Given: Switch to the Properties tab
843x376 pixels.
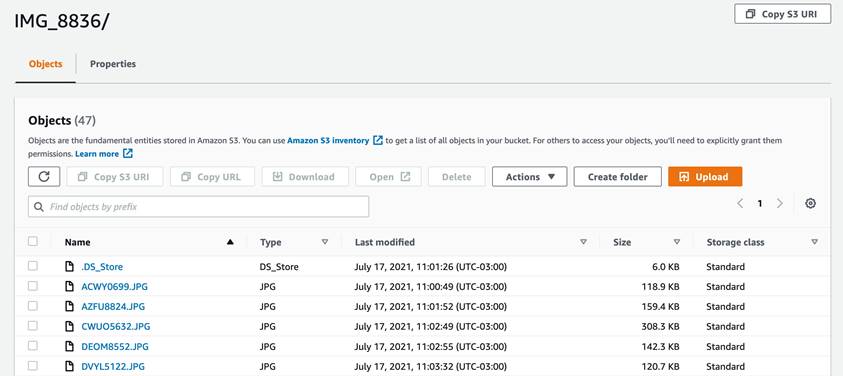Looking at the screenshot, I should [113, 64].
